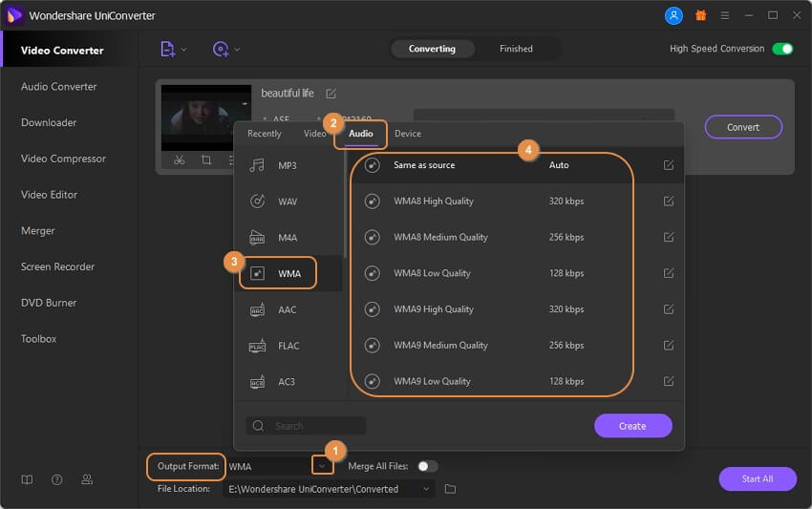Toggle Merge All Files switch
This screenshot has height=509, width=812.
[x=428, y=466]
